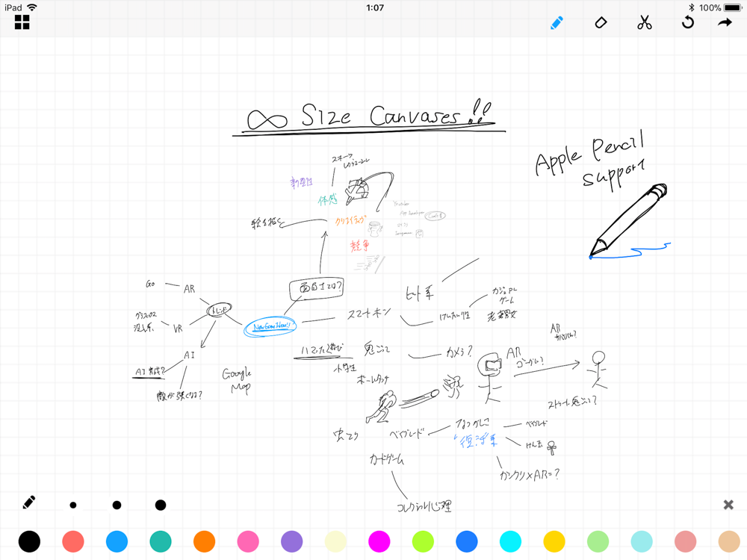Pick the orange color swatch

pyautogui.click(x=205, y=541)
